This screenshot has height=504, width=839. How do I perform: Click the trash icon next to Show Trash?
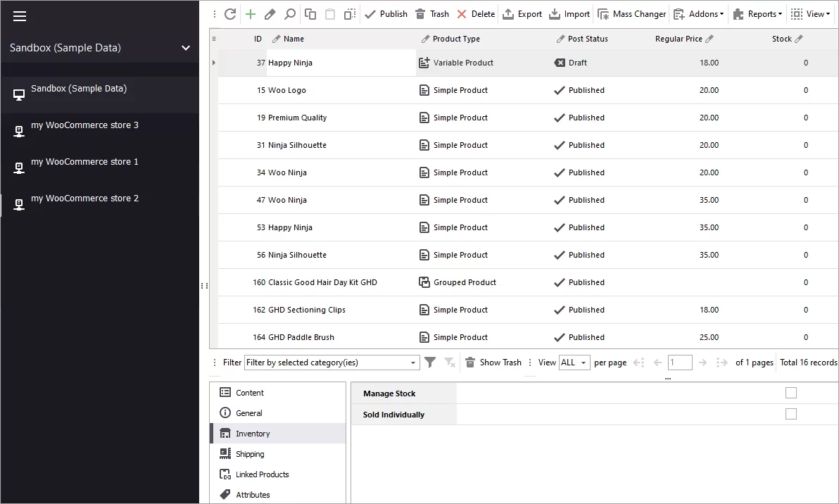tap(469, 362)
